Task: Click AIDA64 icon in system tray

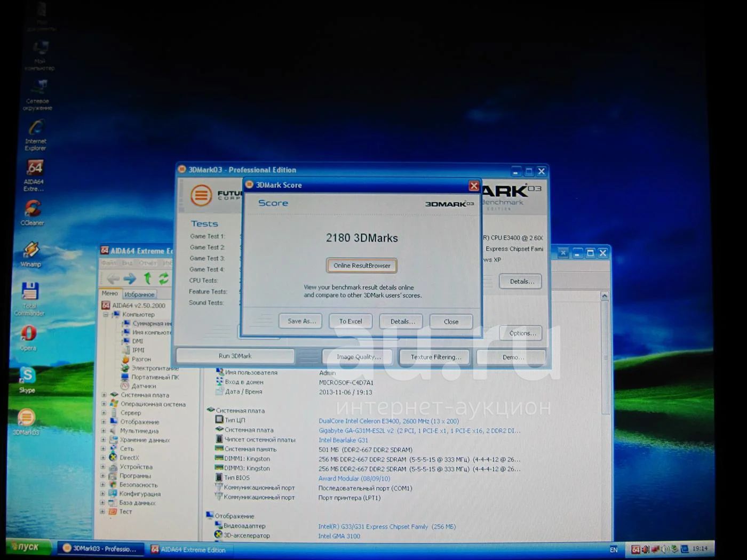Action: point(635,549)
